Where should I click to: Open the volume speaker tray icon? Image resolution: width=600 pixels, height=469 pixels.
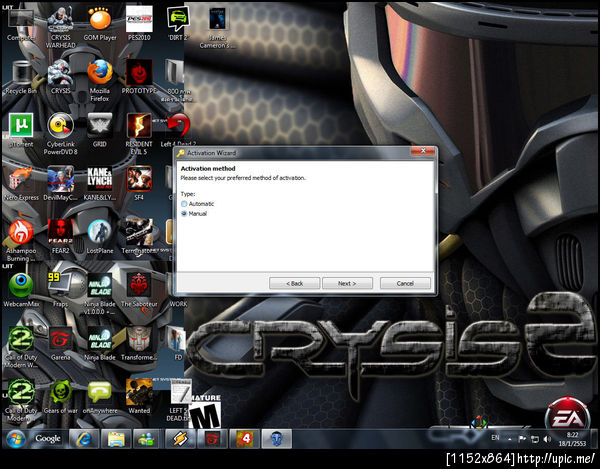547,439
